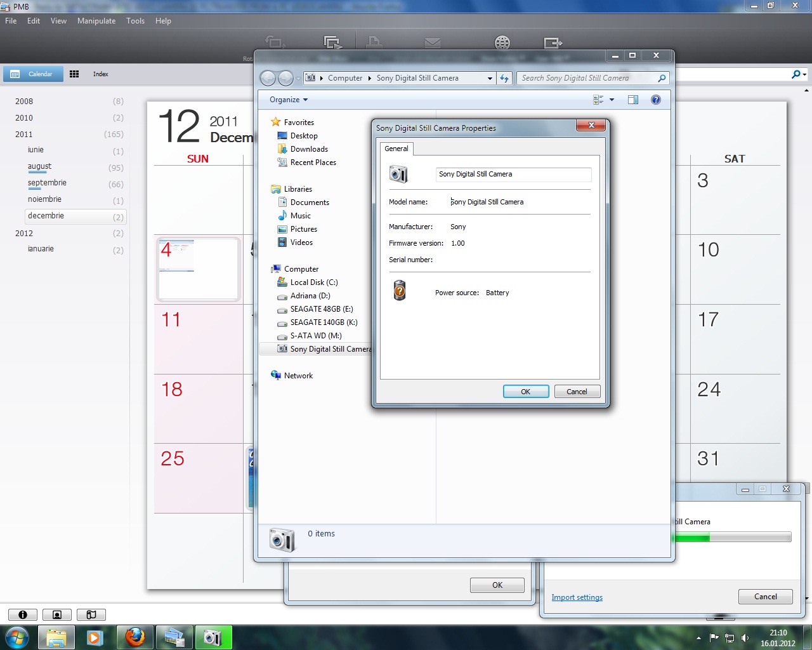Click the camera name field in Properties

[514, 174]
